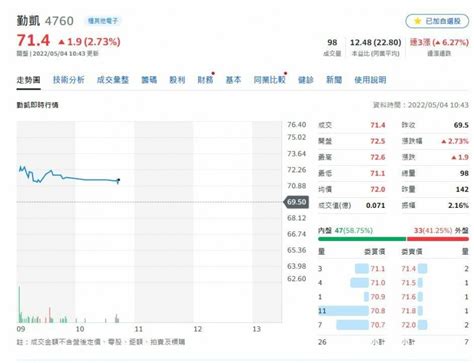Click the 均價 value 72.0
The width and height of the screenshot is (474, 363).
(378, 189)
